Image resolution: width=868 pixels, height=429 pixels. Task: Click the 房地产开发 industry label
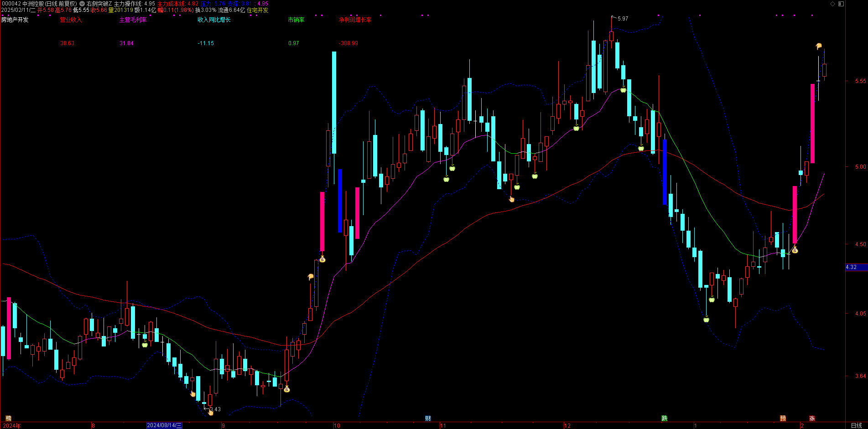[x=15, y=20]
